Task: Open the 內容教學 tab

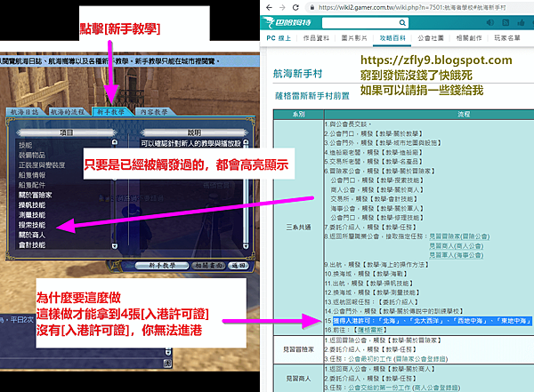Action: (154, 112)
